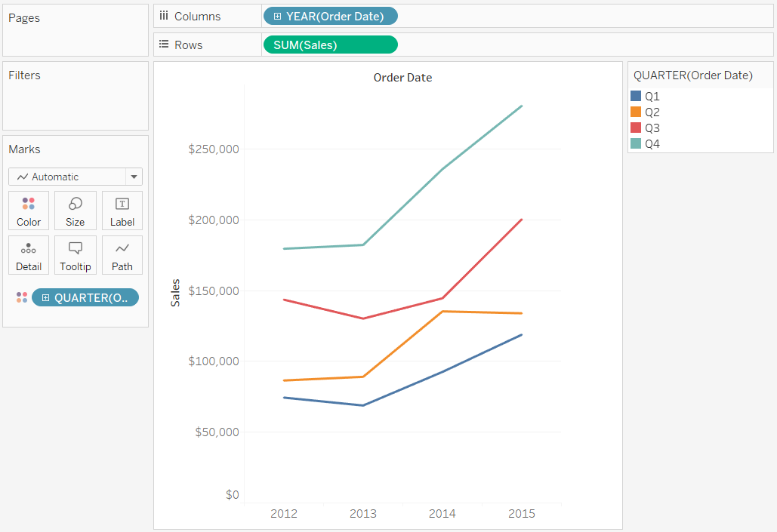Select Q3 in the quarter legend
Viewport: 777px width, 532px height.
pos(645,128)
